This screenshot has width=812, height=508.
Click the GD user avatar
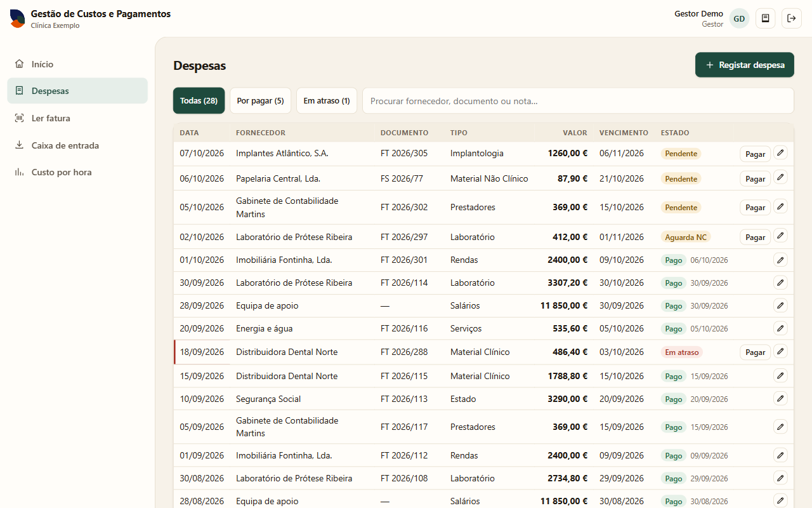[739, 18]
